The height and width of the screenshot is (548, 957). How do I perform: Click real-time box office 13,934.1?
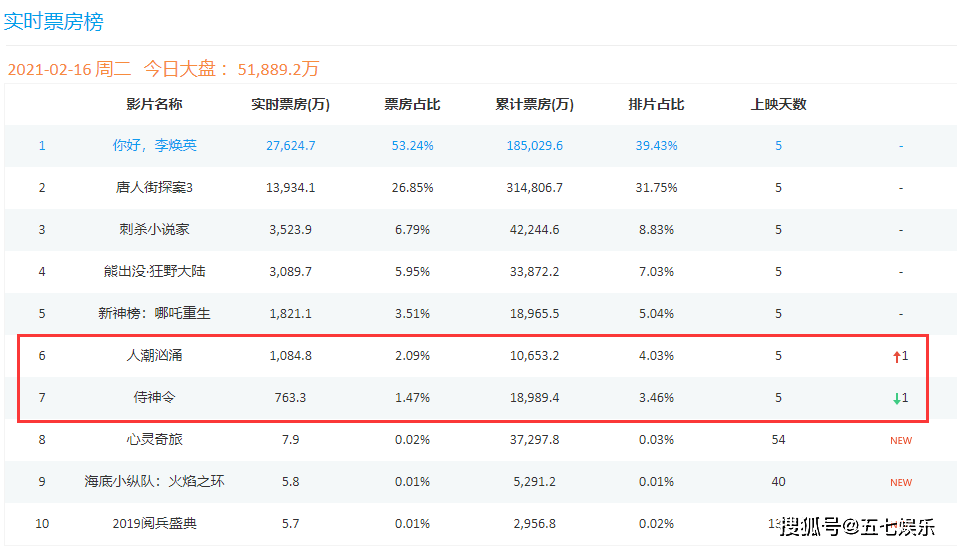click(291, 188)
